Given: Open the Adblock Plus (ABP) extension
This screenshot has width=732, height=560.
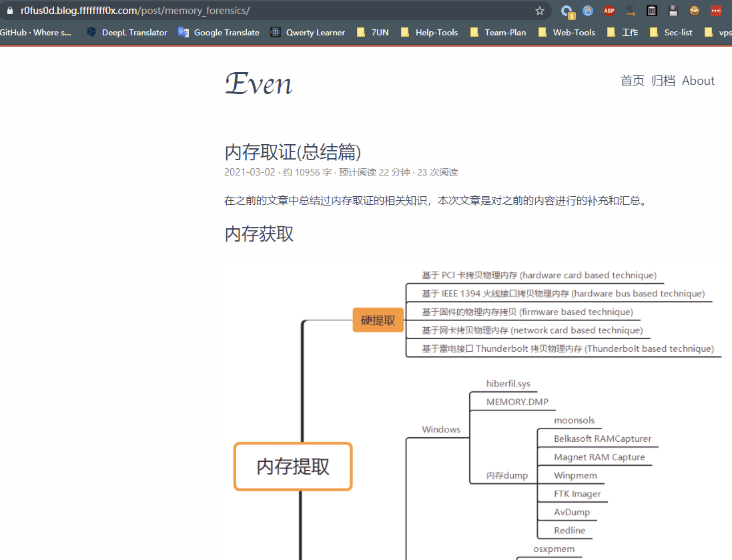Looking at the screenshot, I should [609, 11].
